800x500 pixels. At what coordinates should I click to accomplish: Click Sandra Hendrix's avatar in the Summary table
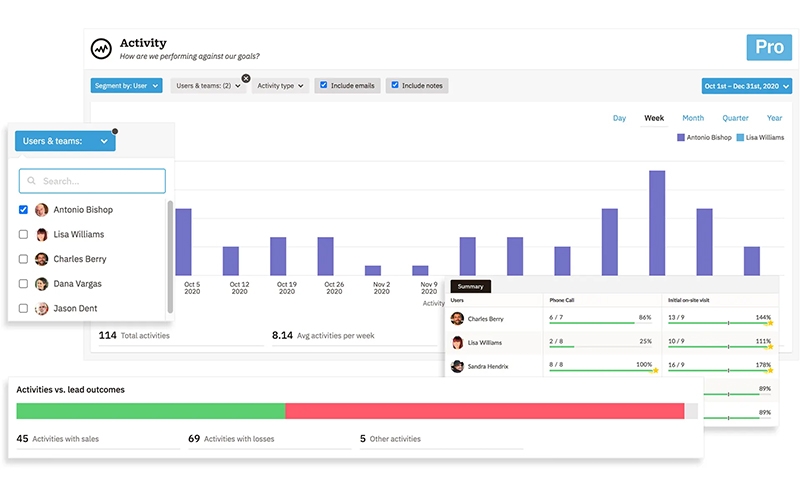pos(457,366)
